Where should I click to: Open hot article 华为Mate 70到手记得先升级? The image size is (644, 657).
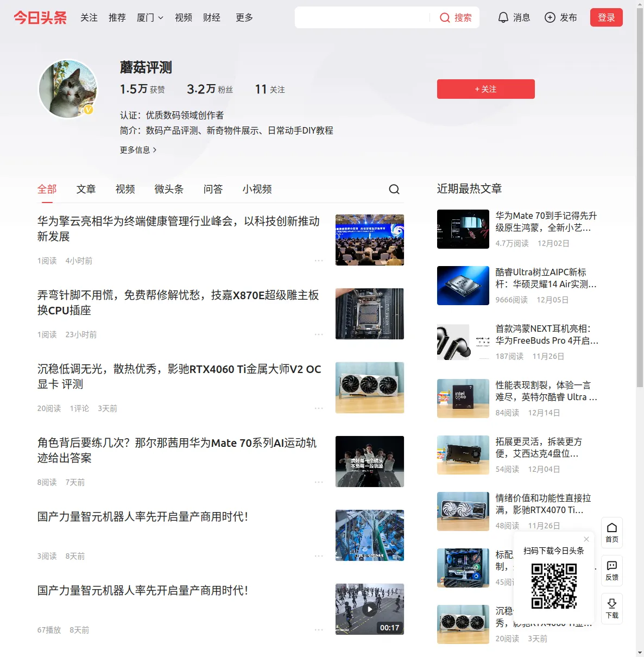point(546,222)
